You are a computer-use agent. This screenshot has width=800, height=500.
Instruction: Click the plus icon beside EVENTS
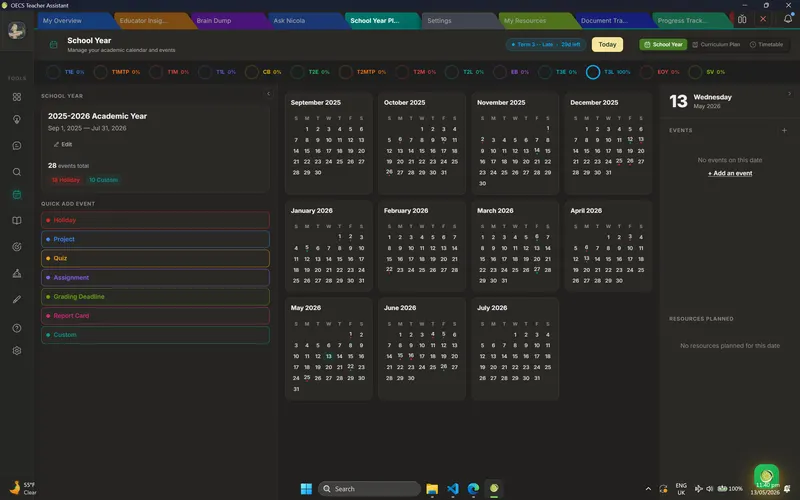(x=784, y=131)
